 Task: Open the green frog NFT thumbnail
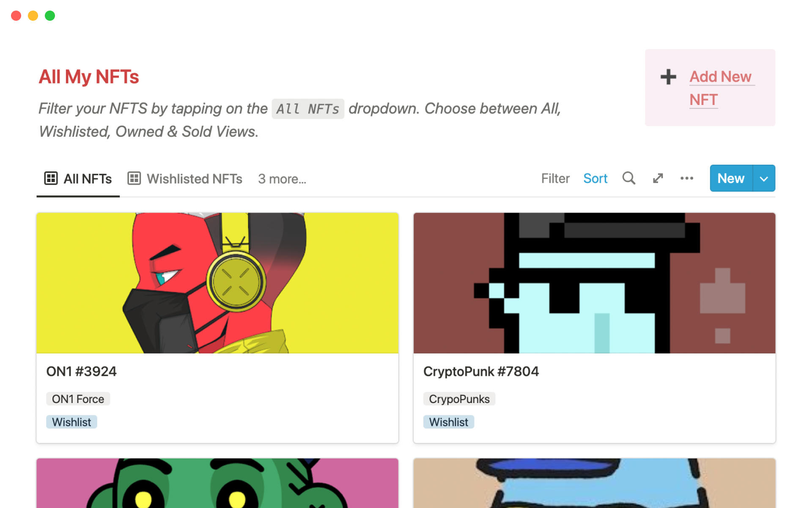pos(217,483)
